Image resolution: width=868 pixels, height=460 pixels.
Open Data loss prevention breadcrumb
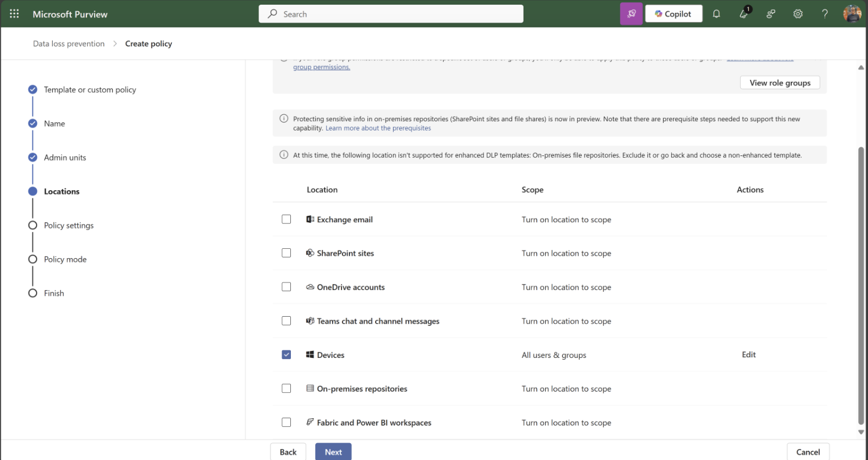coord(69,44)
